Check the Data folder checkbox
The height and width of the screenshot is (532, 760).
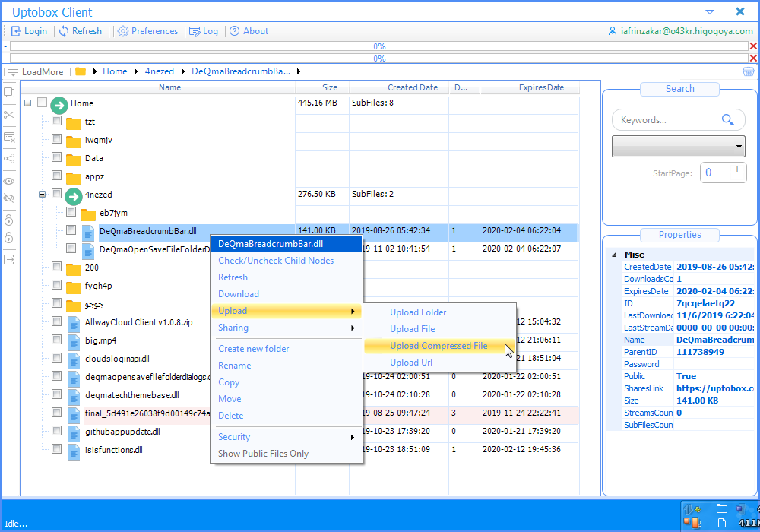[x=57, y=157]
